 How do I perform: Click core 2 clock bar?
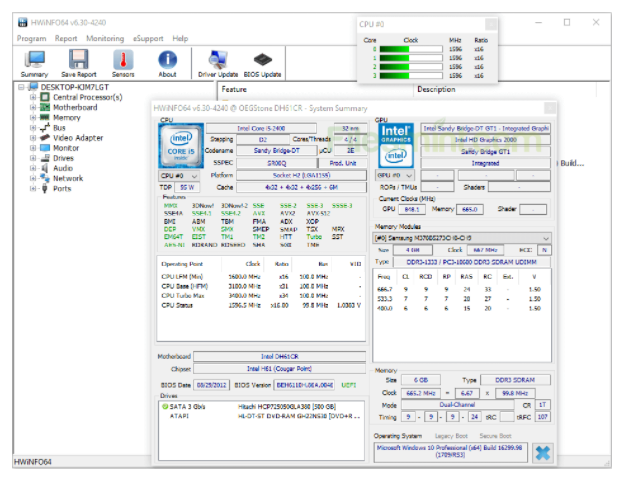[x=411, y=67]
